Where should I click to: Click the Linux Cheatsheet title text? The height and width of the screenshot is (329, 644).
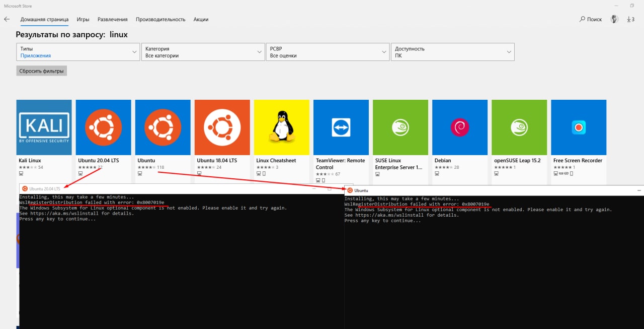click(x=276, y=161)
